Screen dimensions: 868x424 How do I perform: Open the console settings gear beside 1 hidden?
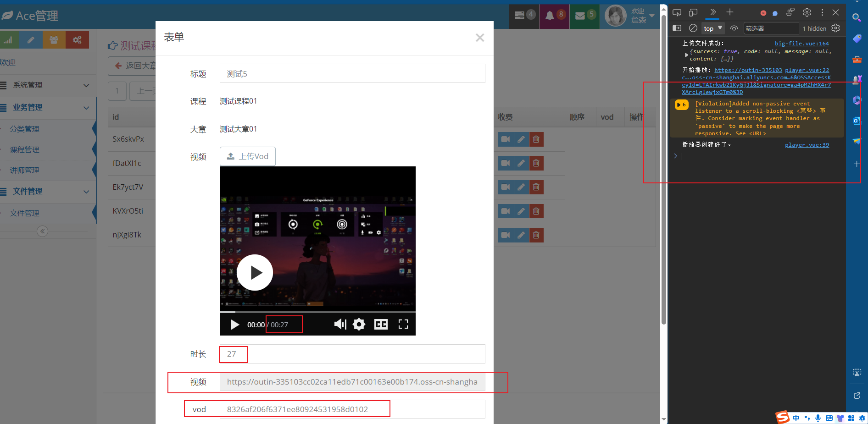pyautogui.click(x=836, y=28)
